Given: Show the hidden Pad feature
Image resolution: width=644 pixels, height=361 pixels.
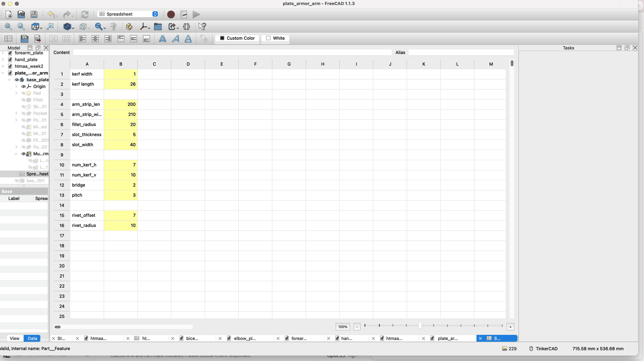Looking at the screenshot, I should [23, 93].
